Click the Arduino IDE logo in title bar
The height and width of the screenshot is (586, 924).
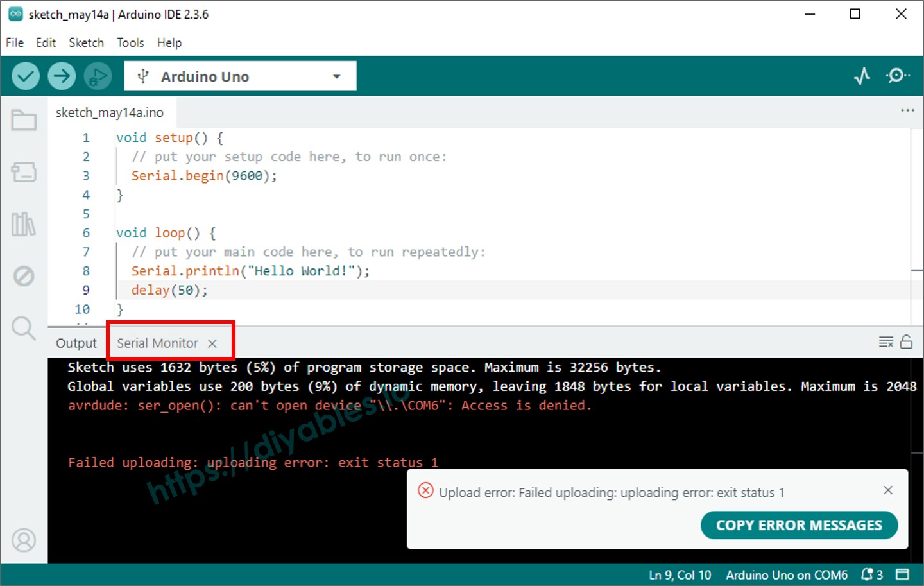(x=15, y=14)
